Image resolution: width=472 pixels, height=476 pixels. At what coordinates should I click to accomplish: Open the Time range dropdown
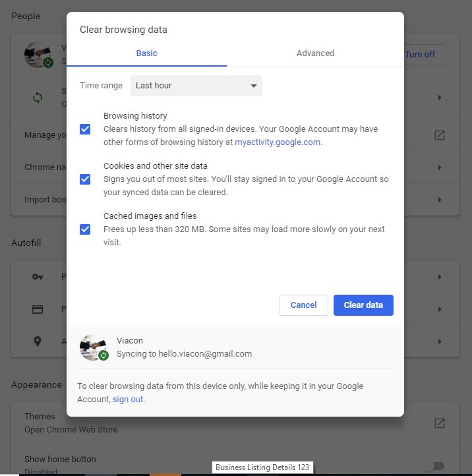point(196,86)
